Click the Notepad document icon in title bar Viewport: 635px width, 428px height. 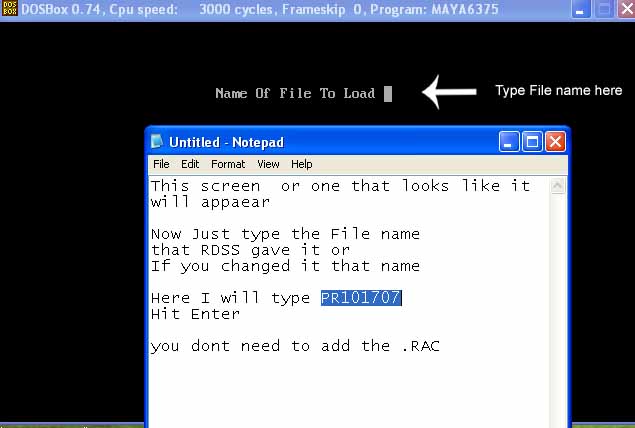157,142
